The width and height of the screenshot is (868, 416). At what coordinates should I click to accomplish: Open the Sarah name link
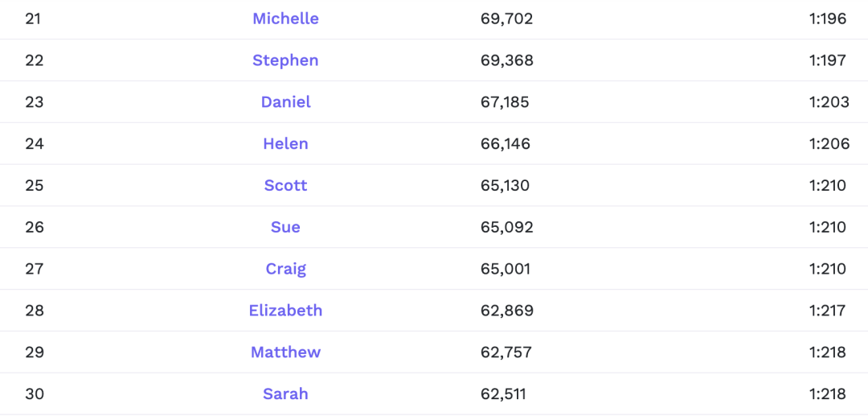(x=285, y=394)
